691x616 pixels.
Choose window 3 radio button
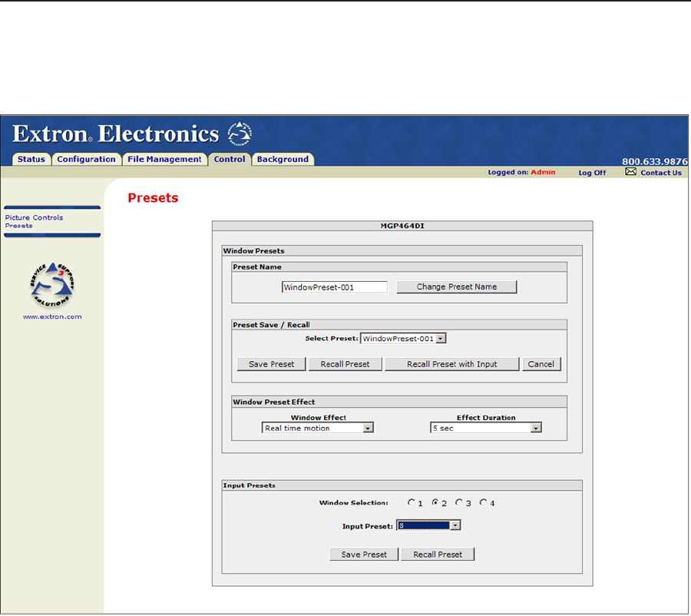[459, 502]
